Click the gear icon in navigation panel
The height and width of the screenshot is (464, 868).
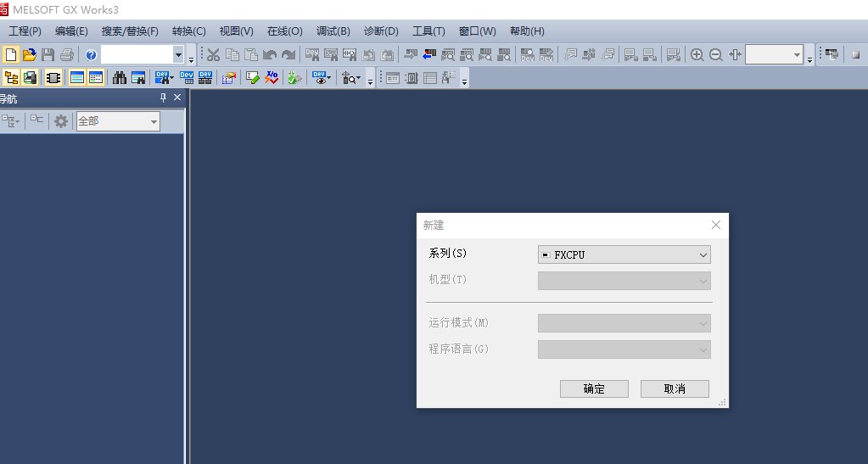(x=61, y=121)
